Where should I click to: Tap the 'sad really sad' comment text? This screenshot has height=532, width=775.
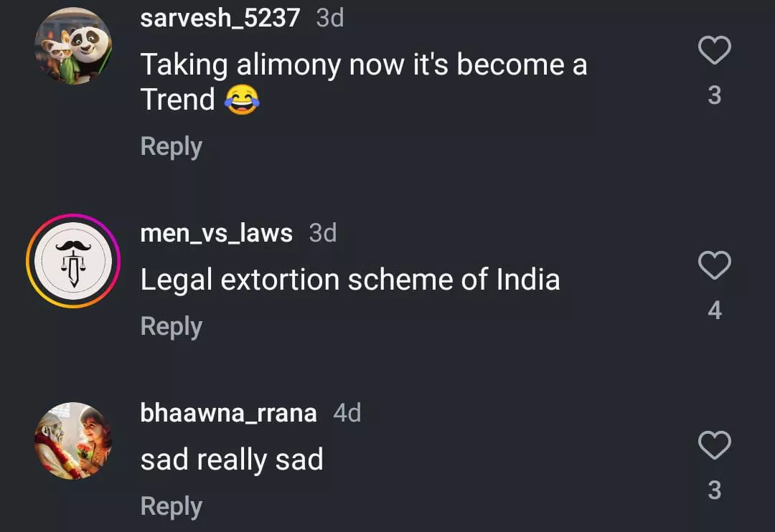click(232, 460)
